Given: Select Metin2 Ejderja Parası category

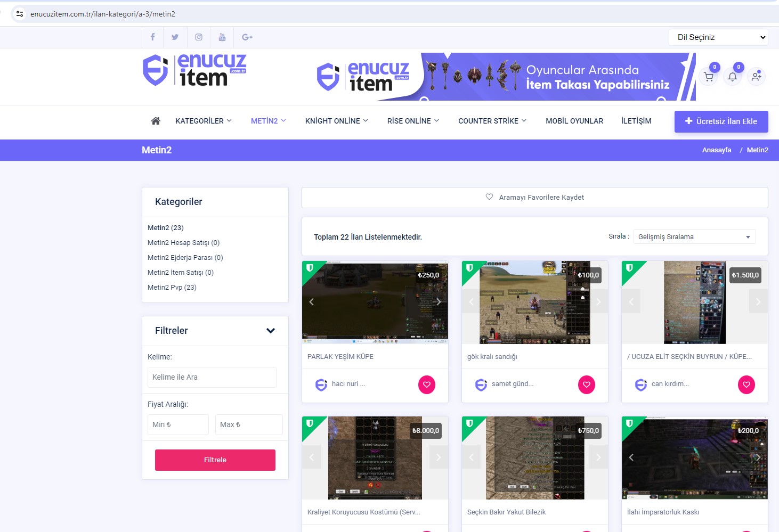Looking at the screenshot, I should pyautogui.click(x=185, y=257).
